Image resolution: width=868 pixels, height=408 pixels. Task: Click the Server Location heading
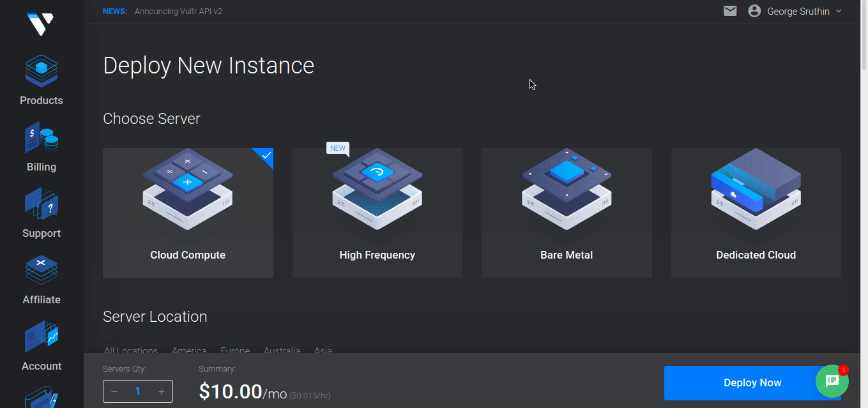coord(155,317)
